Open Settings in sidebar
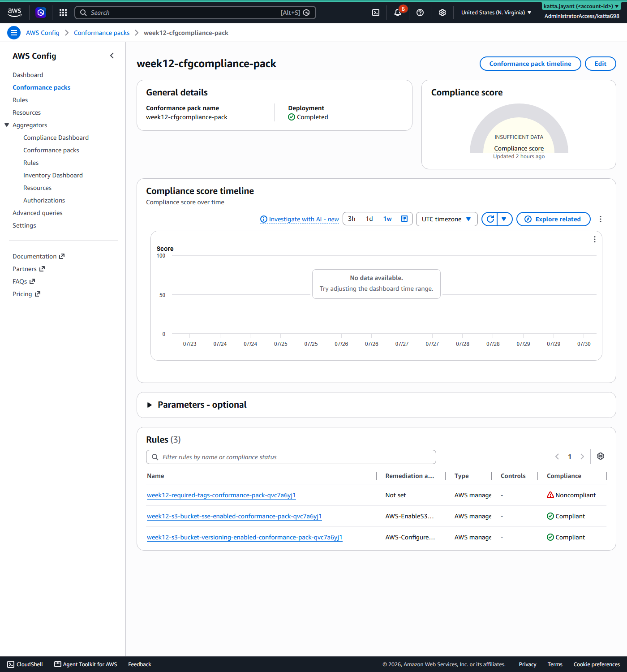Viewport: 627px width, 672px height. click(x=24, y=225)
